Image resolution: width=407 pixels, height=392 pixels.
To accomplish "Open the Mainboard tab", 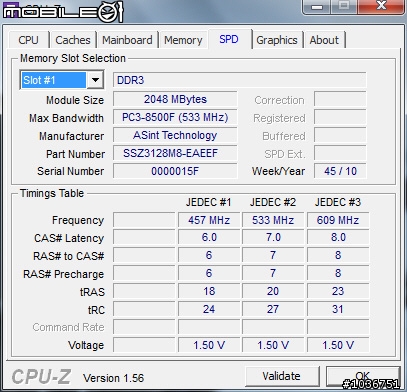I will 127,40.
